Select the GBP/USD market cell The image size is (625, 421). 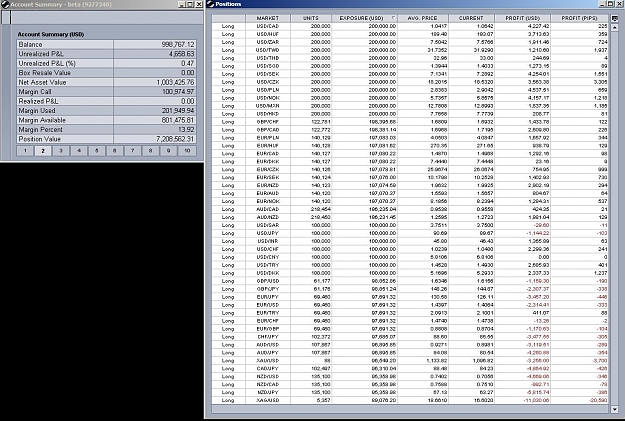click(x=268, y=281)
